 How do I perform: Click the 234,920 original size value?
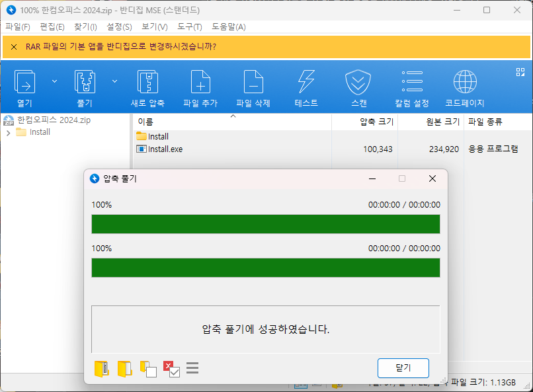444,149
